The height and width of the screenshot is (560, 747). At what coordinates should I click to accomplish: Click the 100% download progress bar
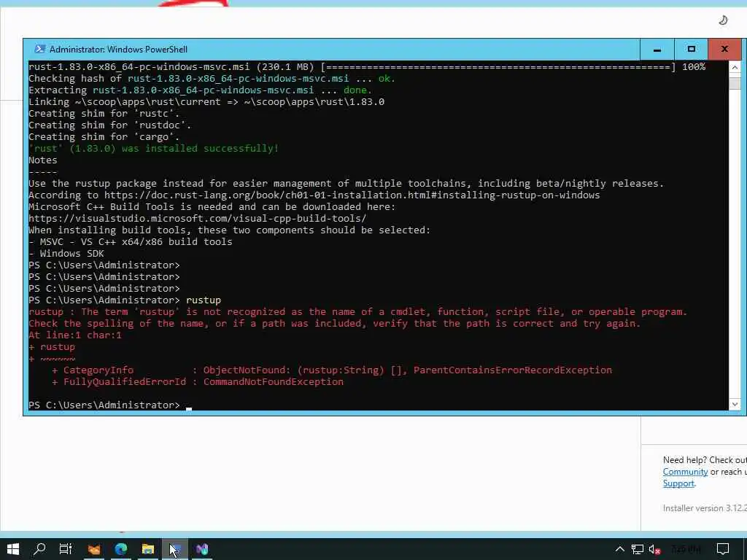tap(498, 67)
